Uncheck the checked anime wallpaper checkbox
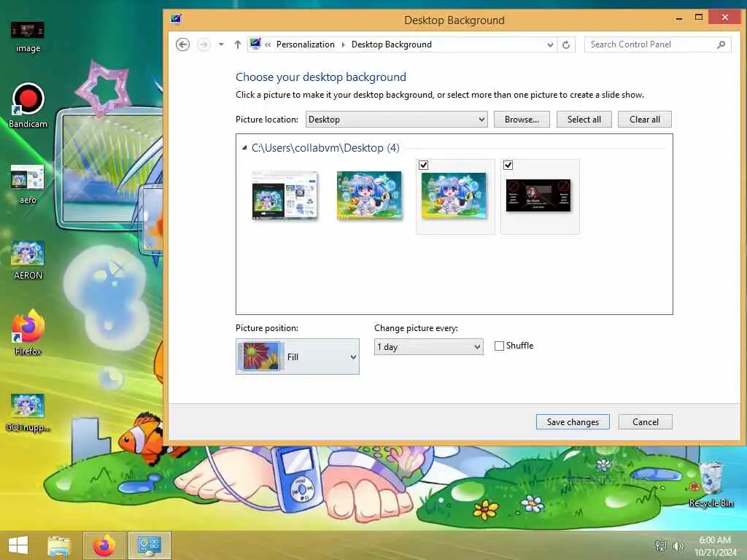This screenshot has height=560, width=747. point(424,166)
